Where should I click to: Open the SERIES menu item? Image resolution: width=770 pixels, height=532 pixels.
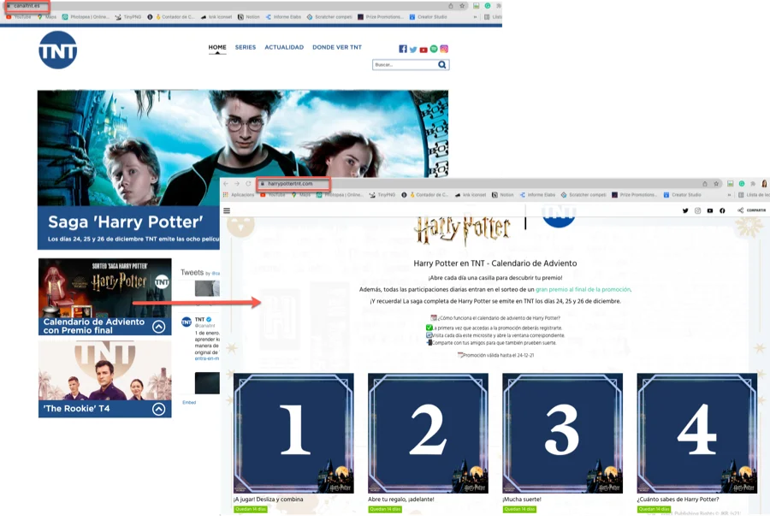click(245, 47)
